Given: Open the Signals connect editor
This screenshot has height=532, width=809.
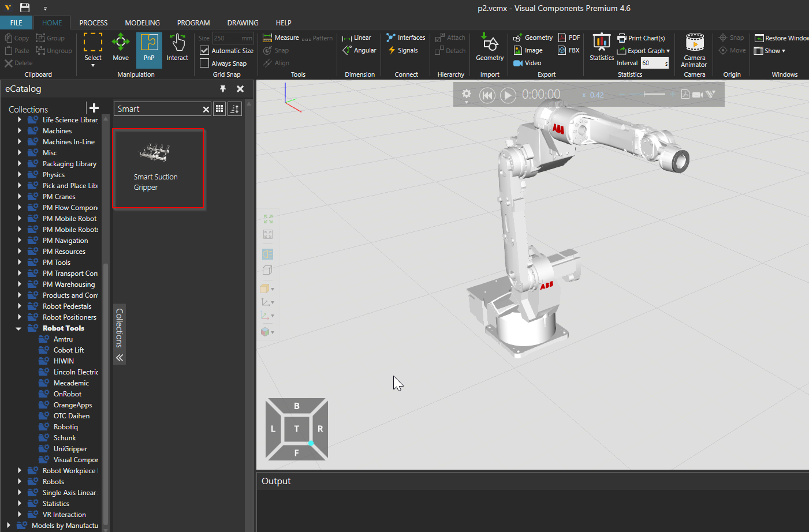Looking at the screenshot, I should click(403, 50).
